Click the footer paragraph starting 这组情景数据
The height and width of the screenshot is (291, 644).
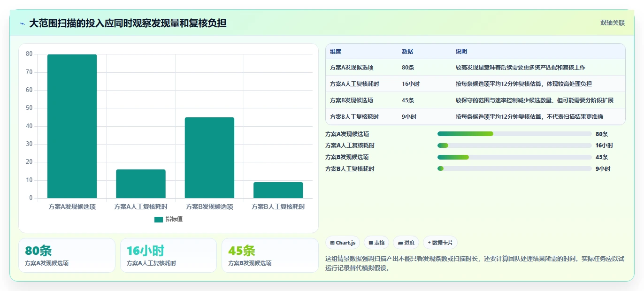tap(475, 264)
